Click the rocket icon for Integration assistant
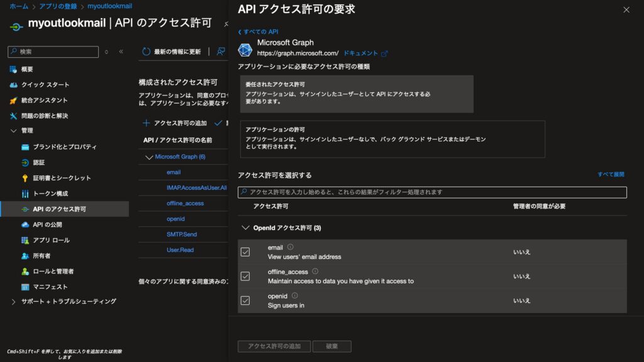The image size is (644, 362). click(x=13, y=101)
